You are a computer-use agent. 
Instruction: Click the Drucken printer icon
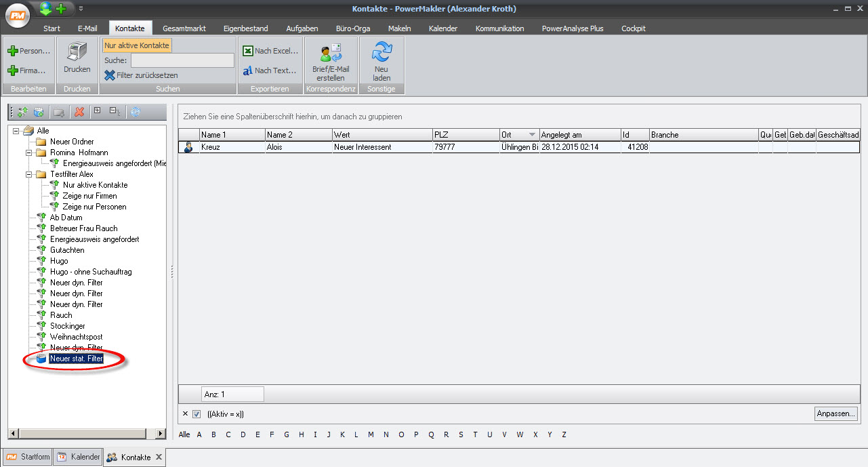[x=77, y=52]
